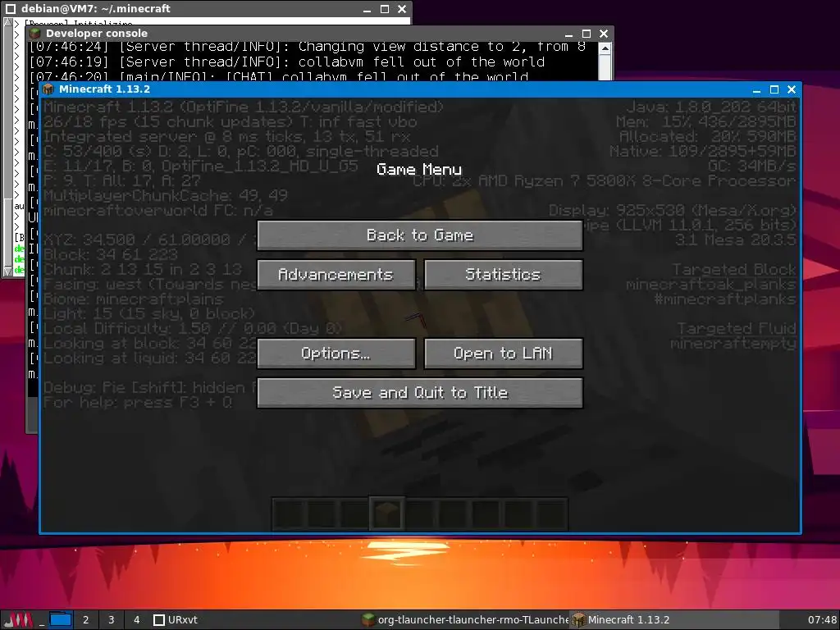Click the taskbar clock showing 07:48

(x=822, y=620)
